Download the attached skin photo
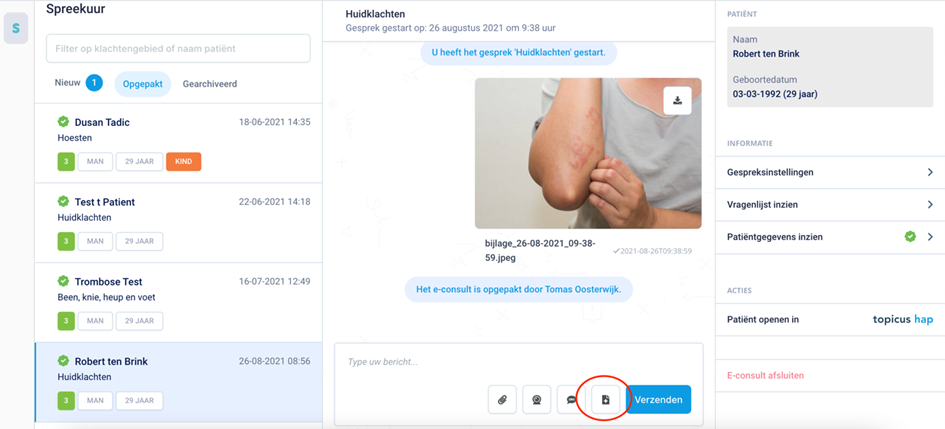Viewport: 945px width, 429px height. click(677, 101)
